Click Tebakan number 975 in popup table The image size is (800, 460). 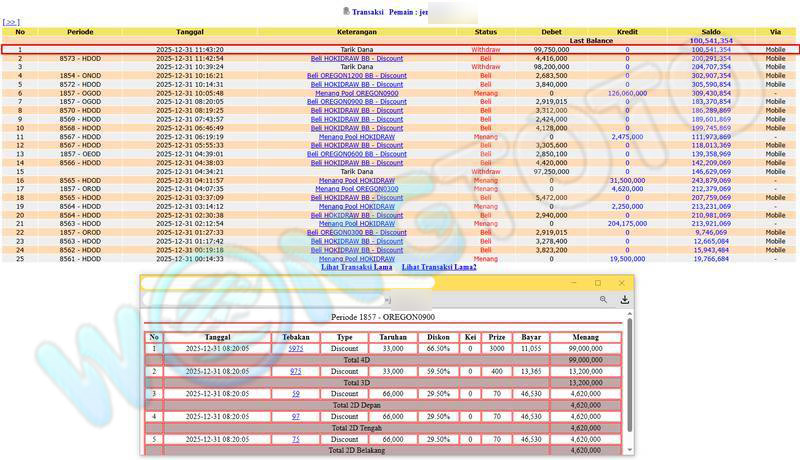295,370
